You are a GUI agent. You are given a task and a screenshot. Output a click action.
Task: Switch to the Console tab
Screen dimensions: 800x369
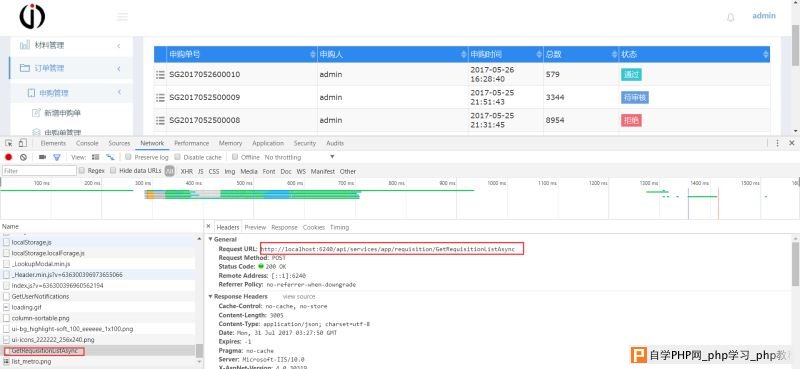[x=87, y=143]
